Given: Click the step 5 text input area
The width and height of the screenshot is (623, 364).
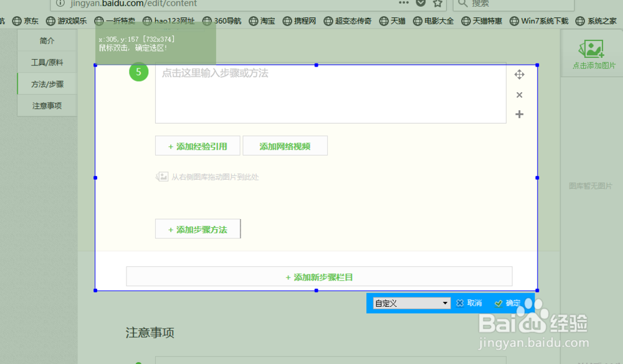Looking at the screenshot, I should click(x=329, y=93).
